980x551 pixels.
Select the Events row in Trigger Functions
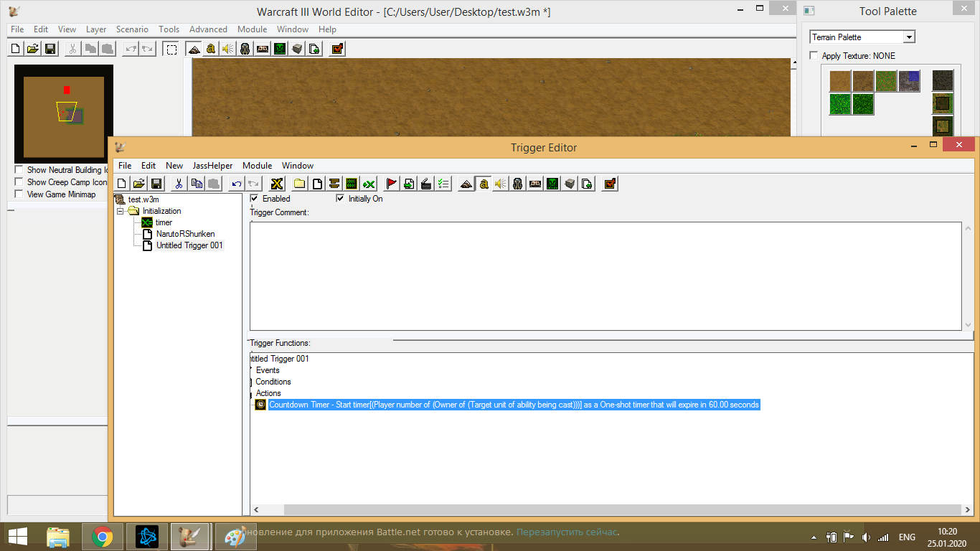[x=268, y=370]
